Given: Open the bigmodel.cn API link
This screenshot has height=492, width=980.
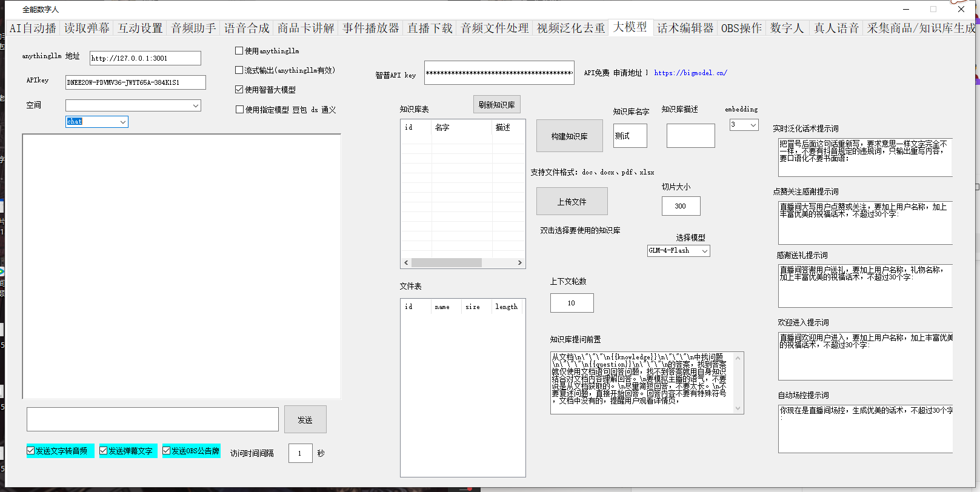Looking at the screenshot, I should click(690, 73).
